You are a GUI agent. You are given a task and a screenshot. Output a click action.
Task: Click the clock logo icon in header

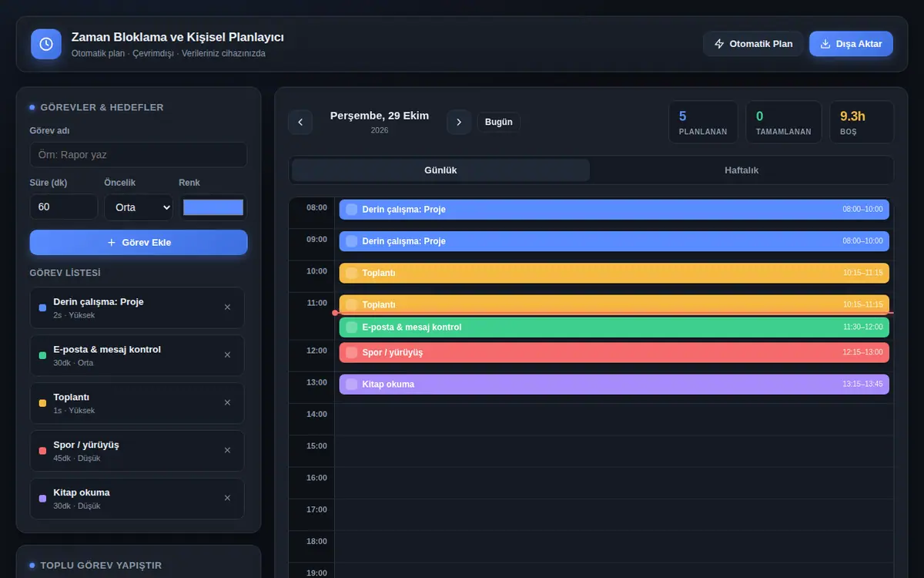pos(46,44)
